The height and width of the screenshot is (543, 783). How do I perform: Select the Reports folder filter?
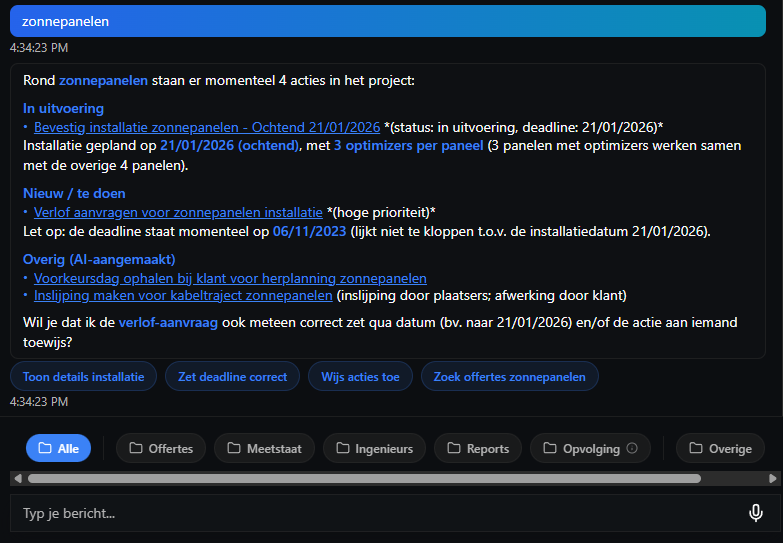click(478, 449)
